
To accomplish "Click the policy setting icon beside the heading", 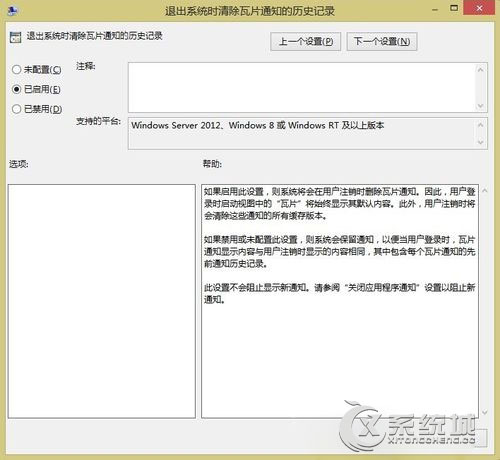I will (15, 37).
